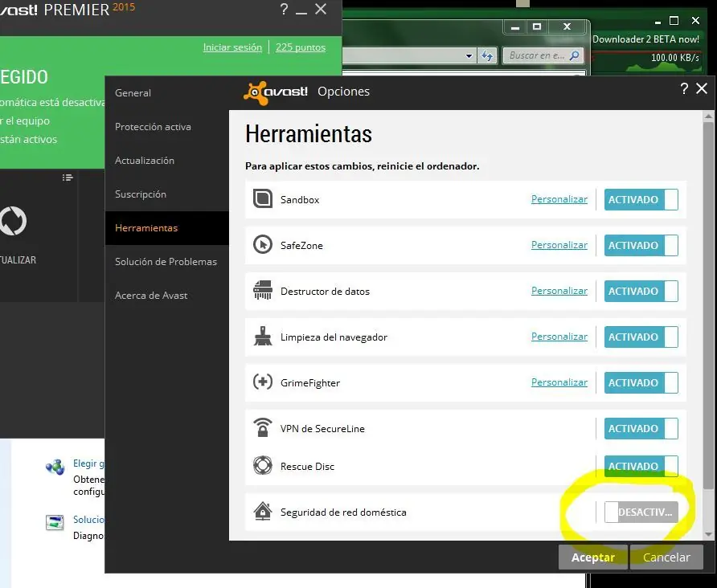Image resolution: width=717 pixels, height=588 pixels.
Task: Click Personalizar link for SafeZone
Action: [559, 245]
